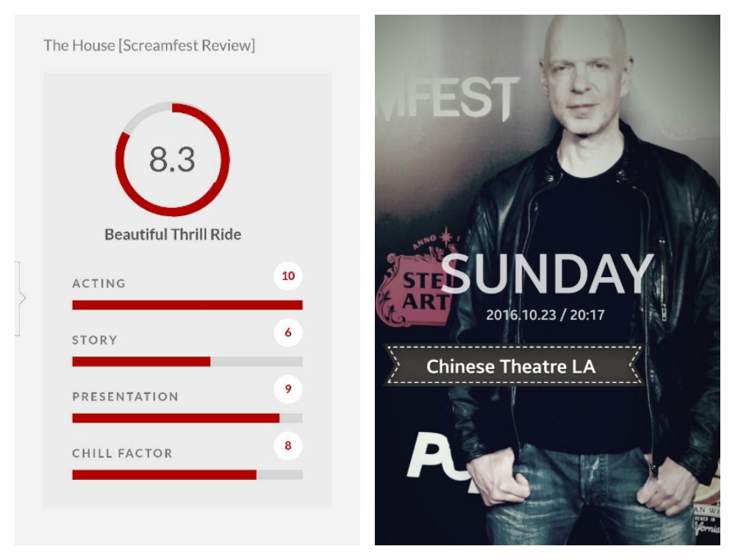Click the 8.3 circular score gauge
The height and width of the screenshot is (560, 735).
point(173,159)
